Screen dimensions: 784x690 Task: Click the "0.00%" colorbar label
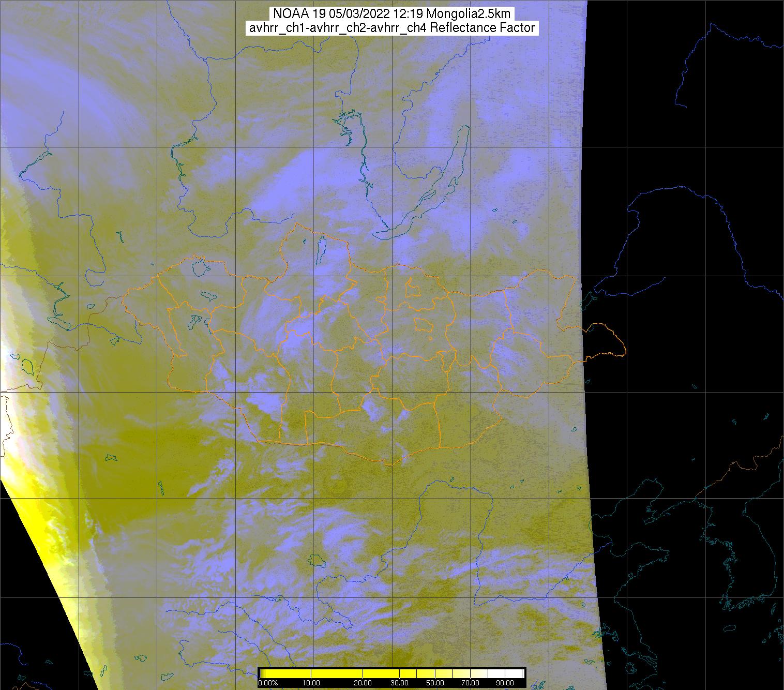click(x=267, y=683)
